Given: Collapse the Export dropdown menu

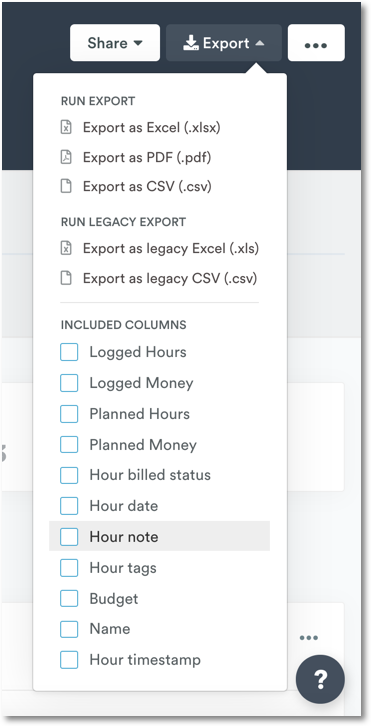Looking at the screenshot, I should [x=224, y=43].
